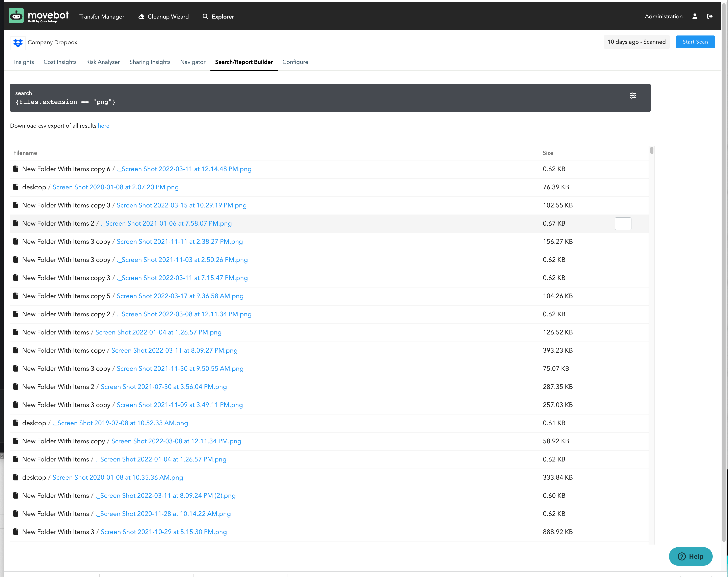Click the logout icon
The image size is (728, 577).
coord(710,16)
